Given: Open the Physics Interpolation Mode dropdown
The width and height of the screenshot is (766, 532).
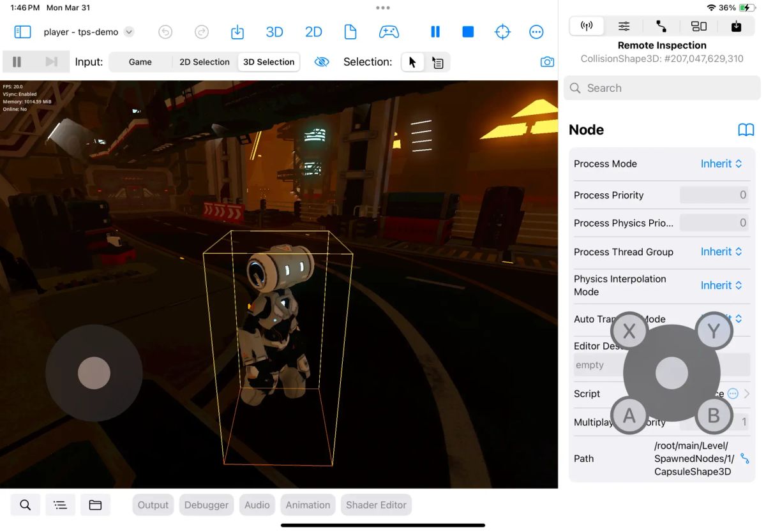Looking at the screenshot, I should pos(721,285).
